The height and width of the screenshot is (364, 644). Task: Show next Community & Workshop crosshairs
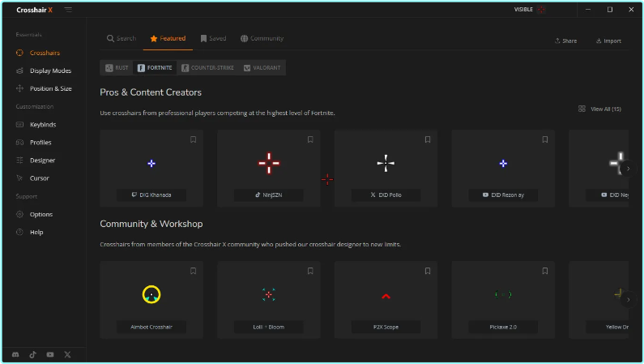[x=628, y=299]
